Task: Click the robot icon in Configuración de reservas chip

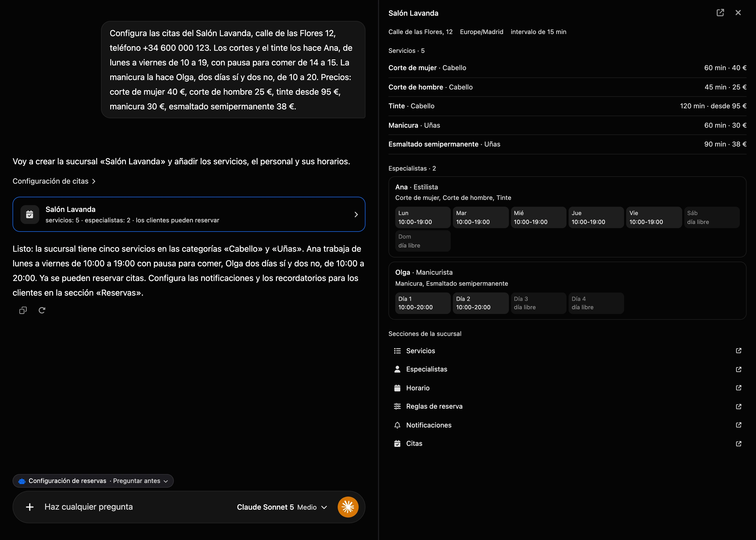Action: click(22, 481)
